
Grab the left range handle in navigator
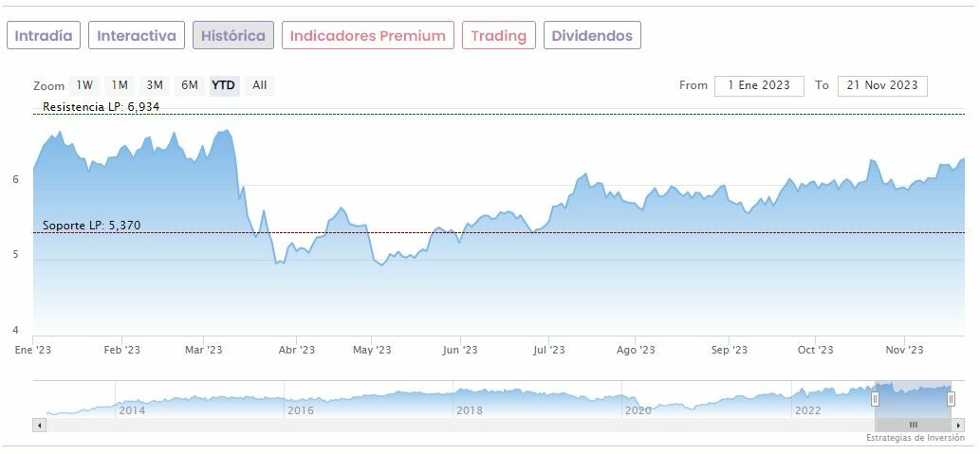pyautogui.click(x=875, y=400)
